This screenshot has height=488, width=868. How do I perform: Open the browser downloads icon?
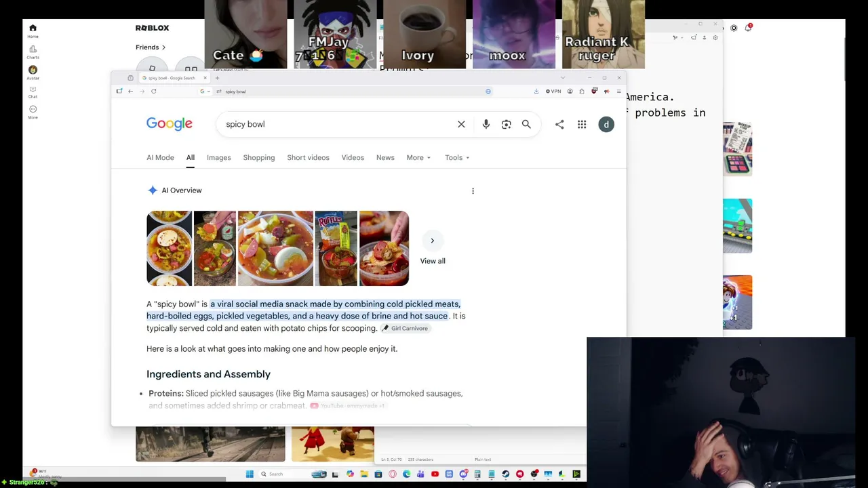click(x=536, y=91)
